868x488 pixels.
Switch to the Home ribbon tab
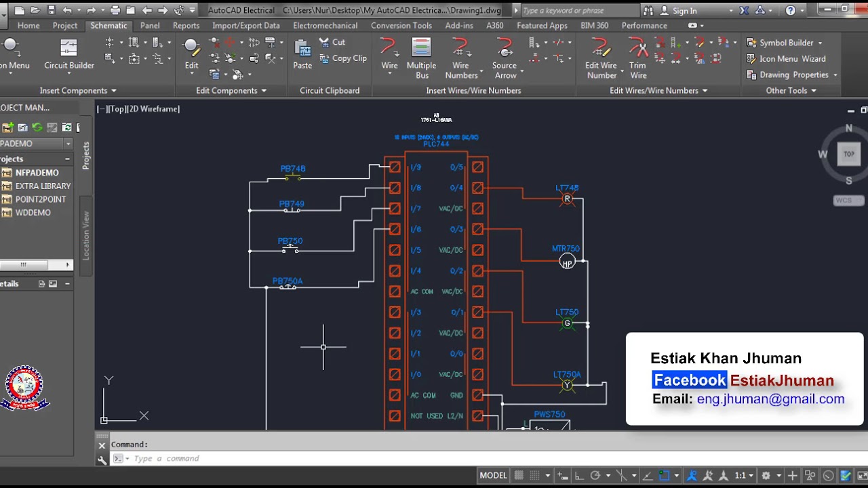(28, 26)
